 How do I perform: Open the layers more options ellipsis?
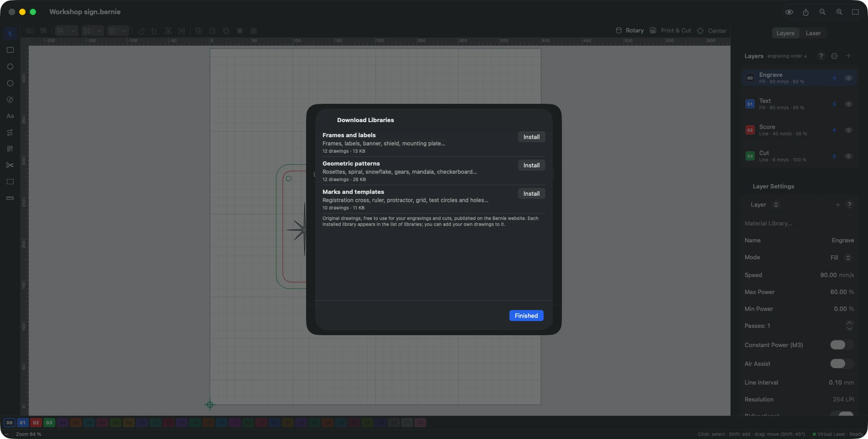click(x=835, y=56)
